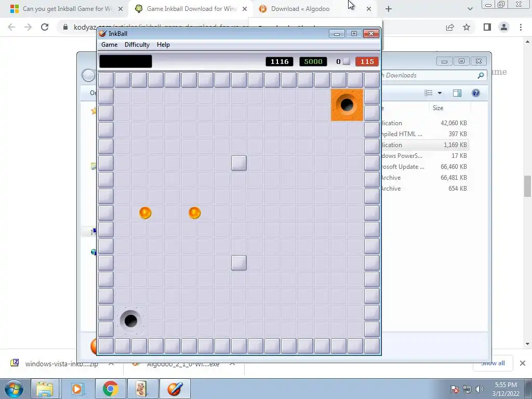532x399 pixels.
Task: Click the lower gray block inside the playfield
Action: tap(239, 263)
